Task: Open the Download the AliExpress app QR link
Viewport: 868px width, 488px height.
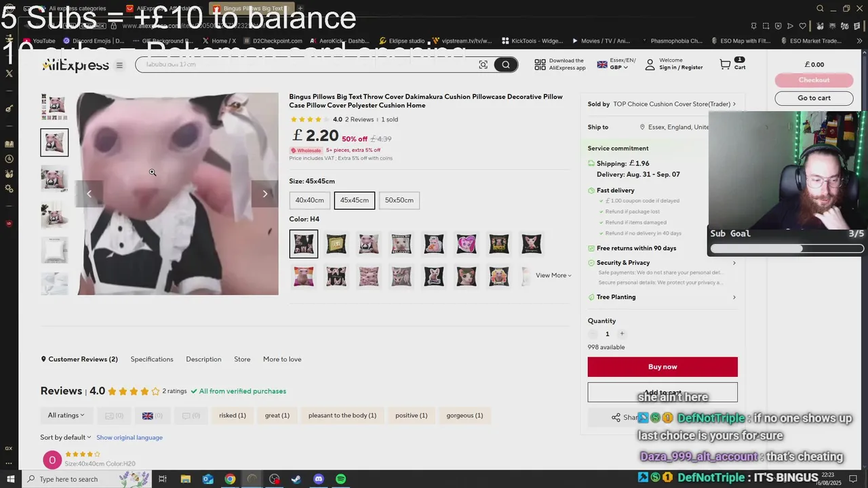Action: (559, 64)
